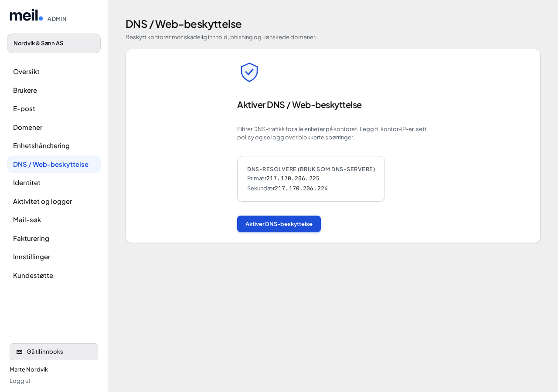The width and height of the screenshot is (558, 392).
Task: Open Oversikt in the sidebar
Action: point(54,72)
